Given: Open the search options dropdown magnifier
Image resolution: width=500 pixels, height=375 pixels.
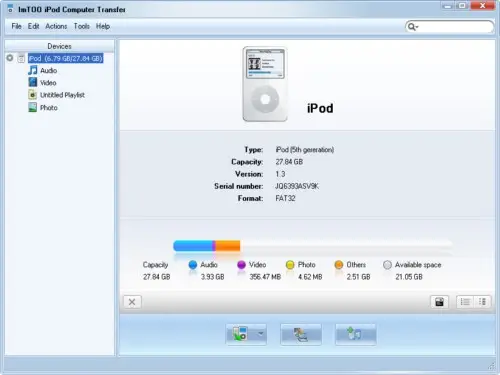Looking at the screenshot, I should point(413,27).
